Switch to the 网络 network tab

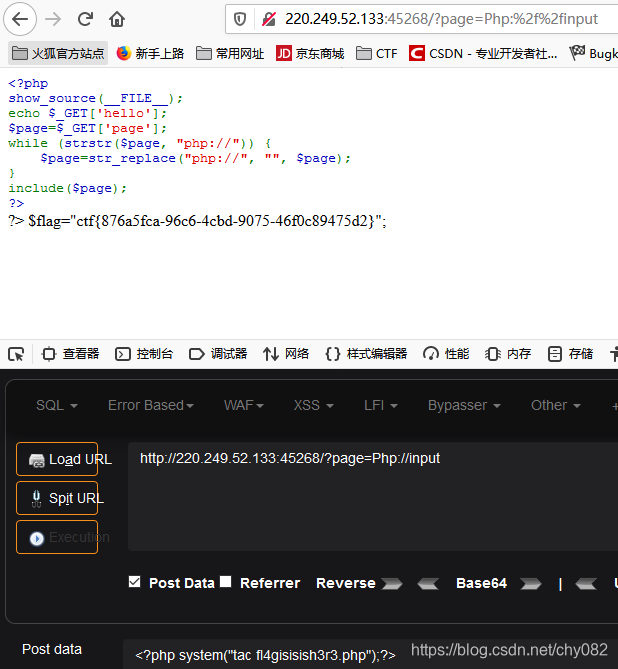286,354
